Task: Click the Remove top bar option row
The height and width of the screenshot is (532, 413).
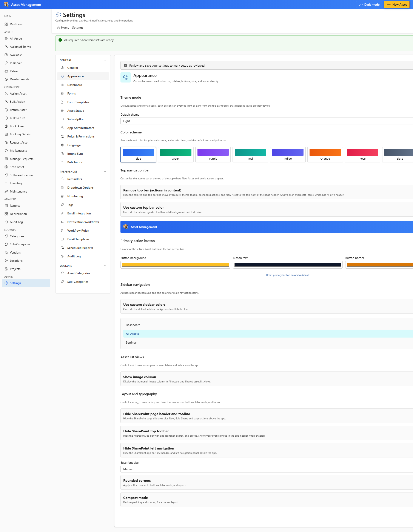Action: 267,192
